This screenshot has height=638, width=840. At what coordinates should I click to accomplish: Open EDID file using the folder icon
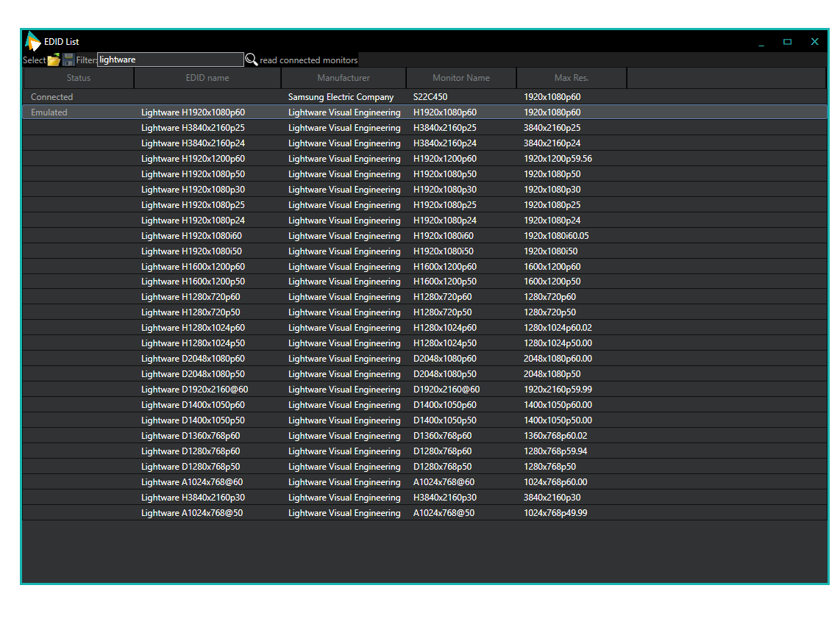(54, 60)
